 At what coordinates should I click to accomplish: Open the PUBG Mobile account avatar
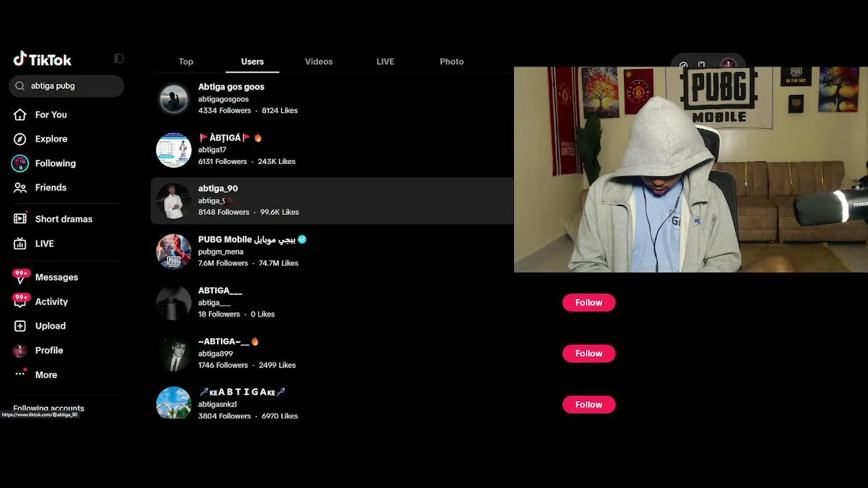tap(174, 251)
